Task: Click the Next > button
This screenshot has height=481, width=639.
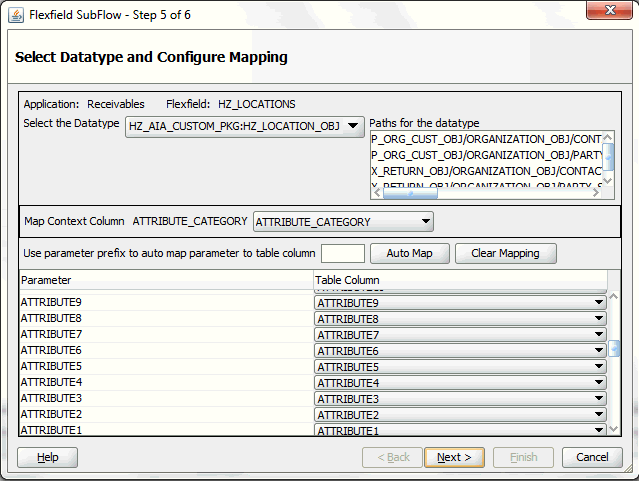Action: [454, 457]
